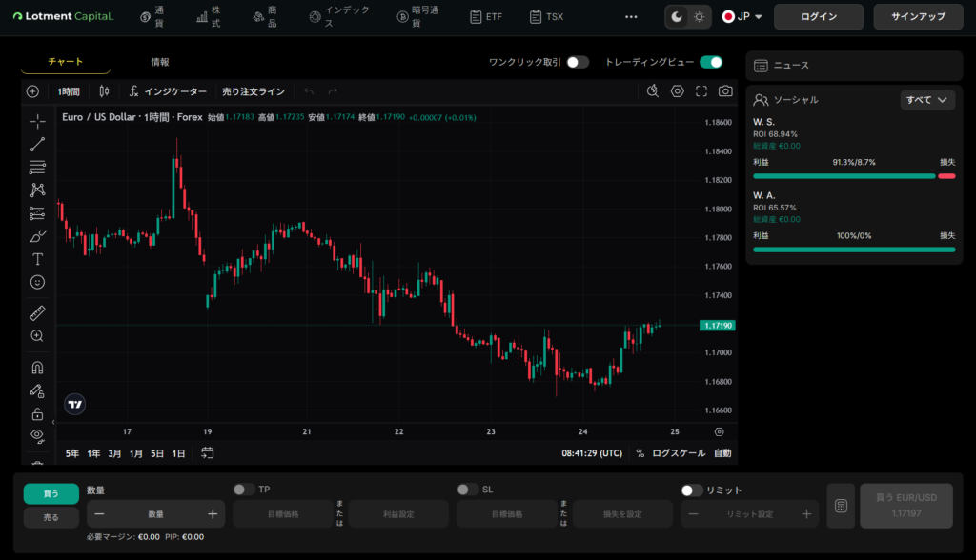
Task: Take a chart snapshot with camera icon
Action: pyautogui.click(x=725, y=90)
